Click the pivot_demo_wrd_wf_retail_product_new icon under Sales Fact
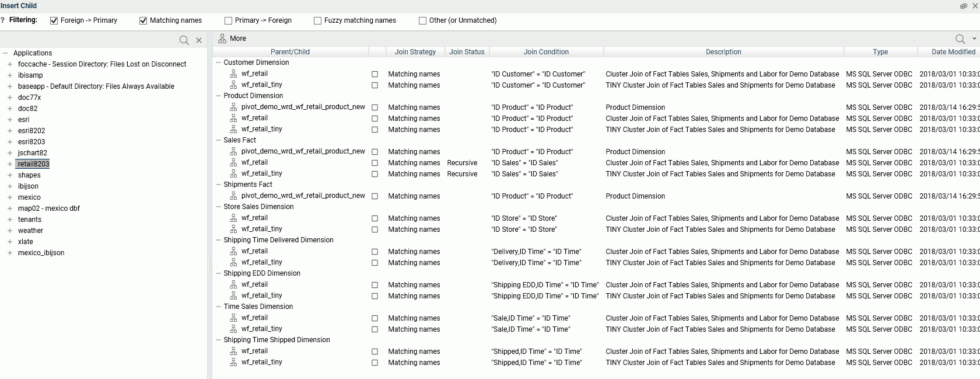This screenshot has width=980, height=379. 233,151
